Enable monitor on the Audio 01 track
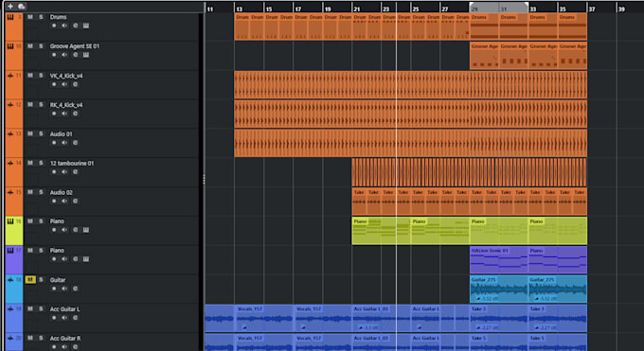Screen dimensions: 644x351 tap(64, 143)
